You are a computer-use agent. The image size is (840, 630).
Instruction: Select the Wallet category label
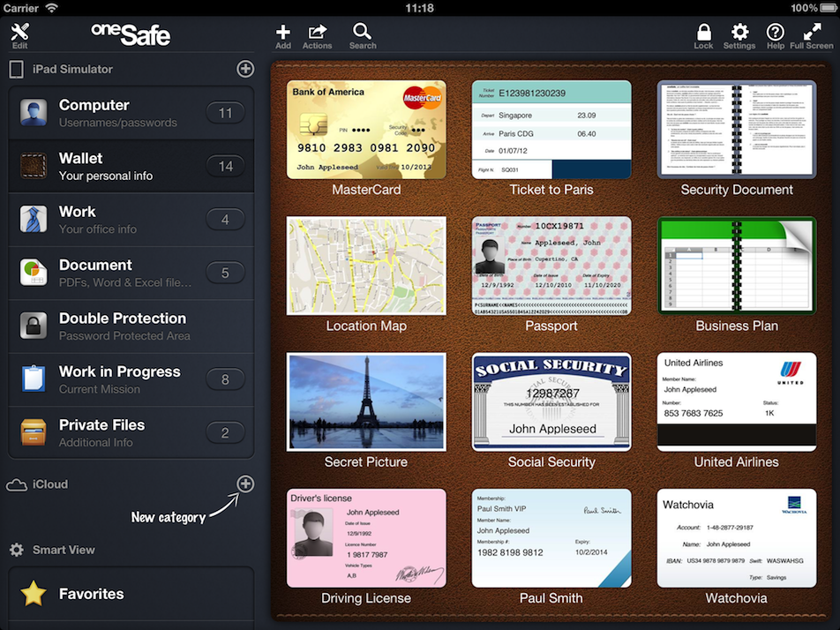[81, 158]
